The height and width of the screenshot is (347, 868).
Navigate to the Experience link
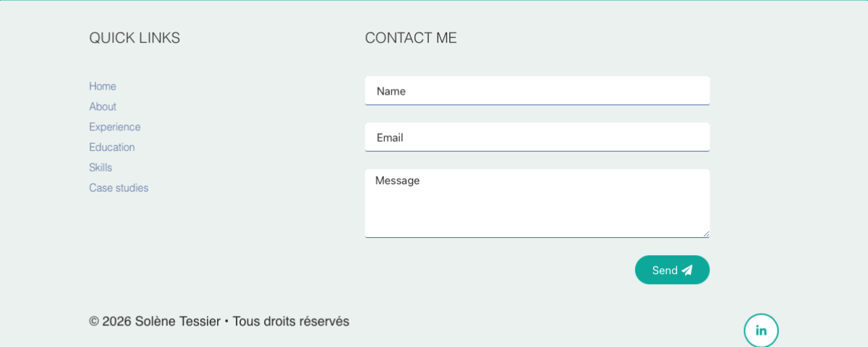tap(115, 127)
